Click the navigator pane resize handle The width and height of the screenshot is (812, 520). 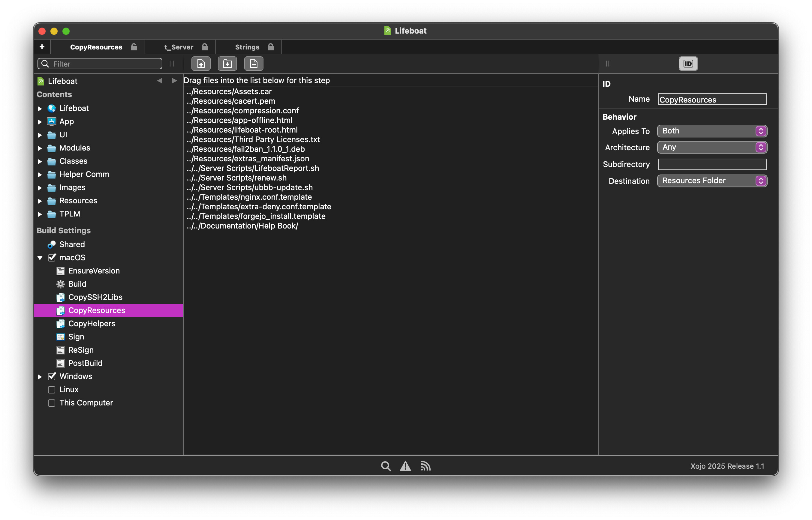point(172,64)
